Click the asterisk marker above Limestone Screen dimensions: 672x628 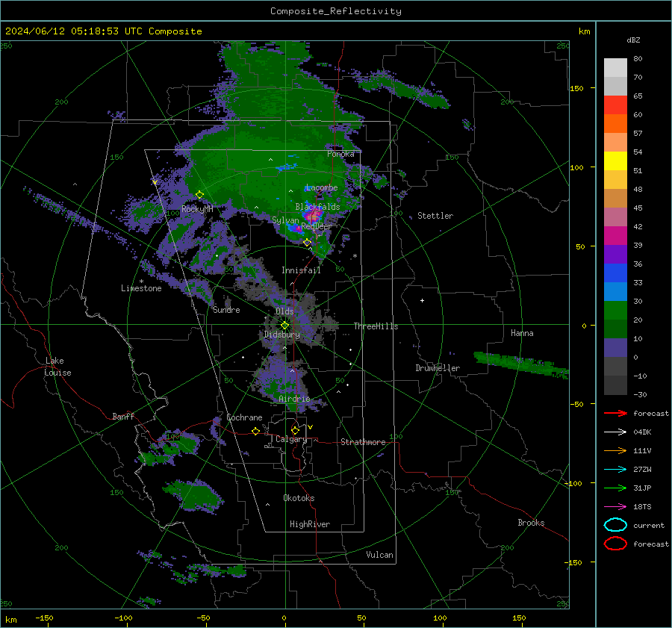(x=141, y=282)
